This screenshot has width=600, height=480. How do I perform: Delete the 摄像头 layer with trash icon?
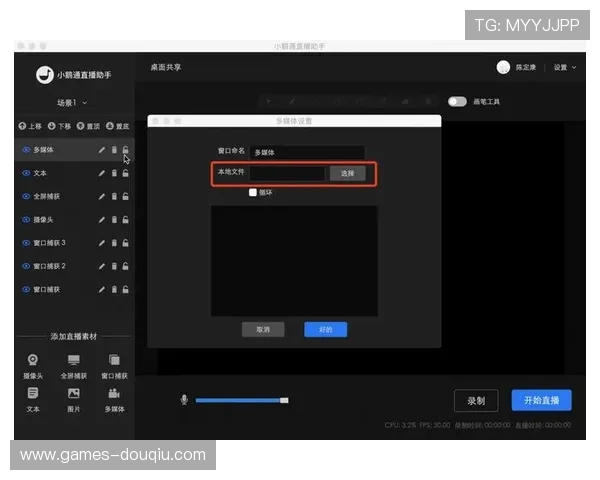(114, 219)
